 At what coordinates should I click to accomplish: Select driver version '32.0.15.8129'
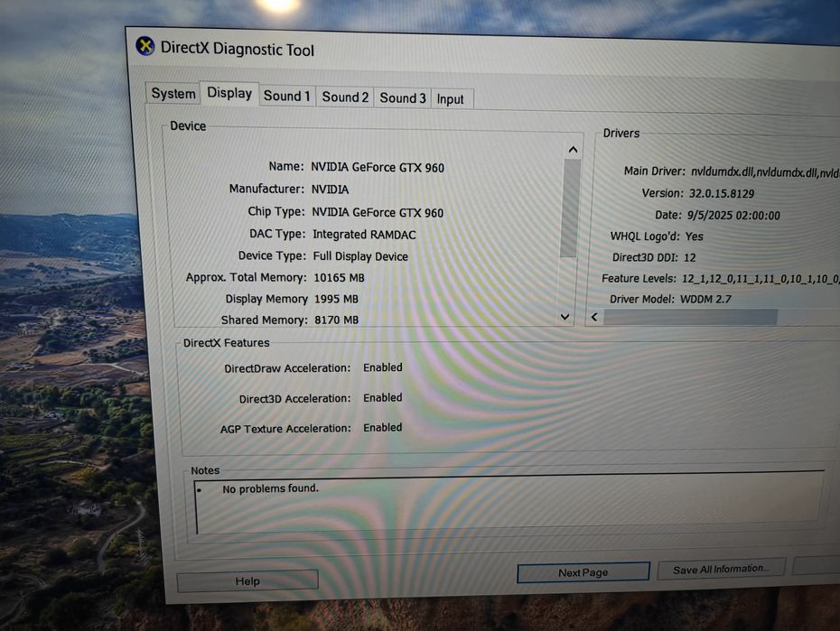pos(722,194)
